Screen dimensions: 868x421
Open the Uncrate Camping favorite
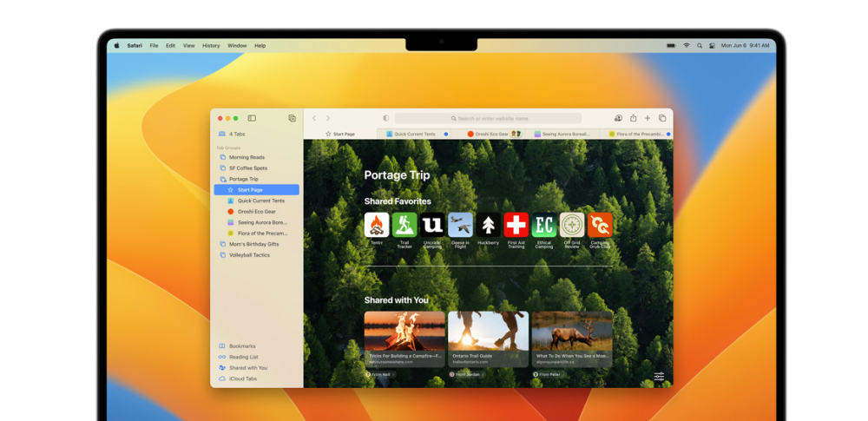[x=432, y=225]
